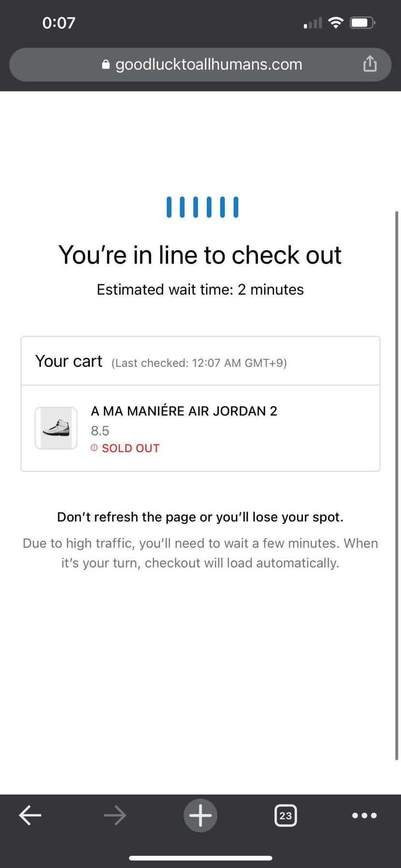Image resolution: width=401 pixels, height=868 pixels.
Task: Tap the sold out warning icon
Action: click(x=94, y=448)
